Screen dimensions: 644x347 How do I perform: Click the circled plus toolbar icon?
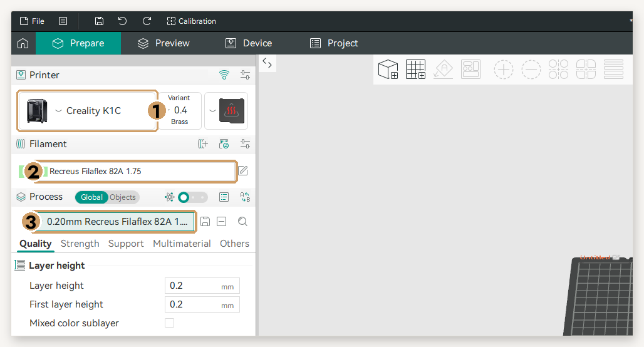pyautogui.click(x=504, y=70)
